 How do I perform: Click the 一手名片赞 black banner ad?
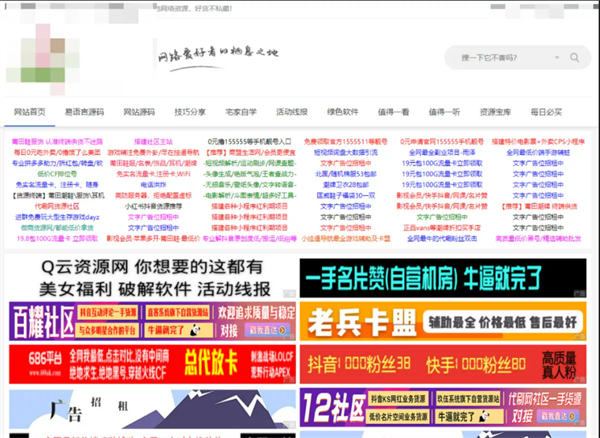pos(443,277)
